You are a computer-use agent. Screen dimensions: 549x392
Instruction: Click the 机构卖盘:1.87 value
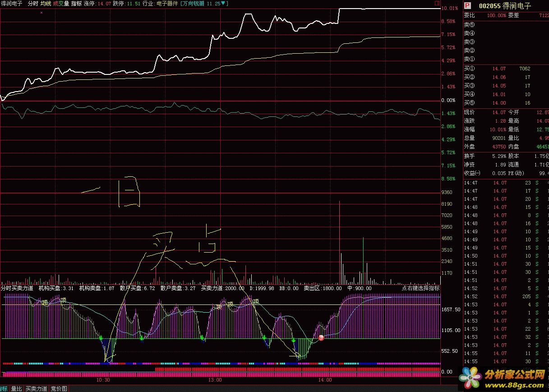pos(97,288)
